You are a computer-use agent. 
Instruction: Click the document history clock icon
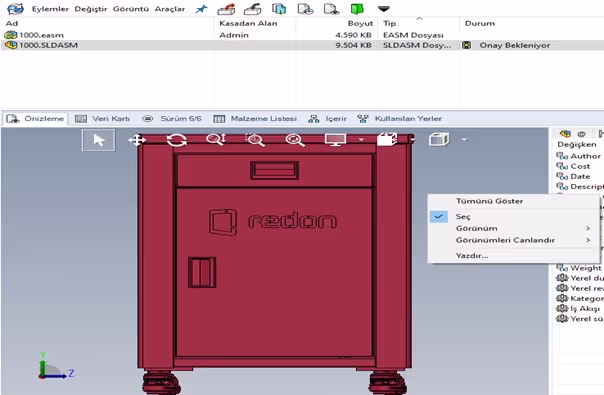coord(305,8)
